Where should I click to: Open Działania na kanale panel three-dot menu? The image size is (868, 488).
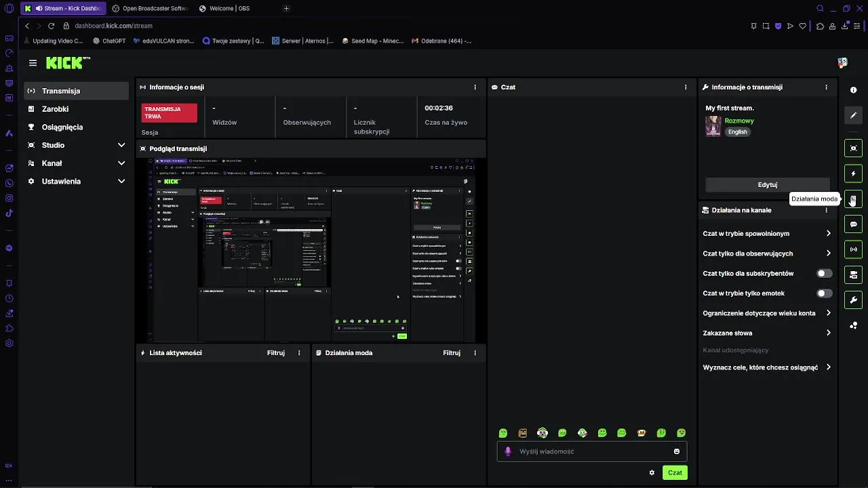tap(826, 210)
